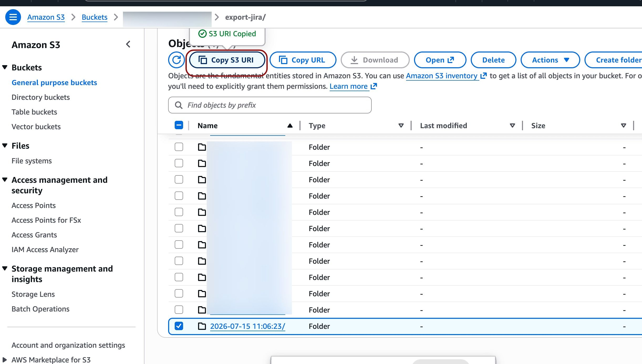Viewport: 642px width, 364px height.
Task: Sort by Last modified column arrow
Action: pyautogui.click(x=512, y=126)
